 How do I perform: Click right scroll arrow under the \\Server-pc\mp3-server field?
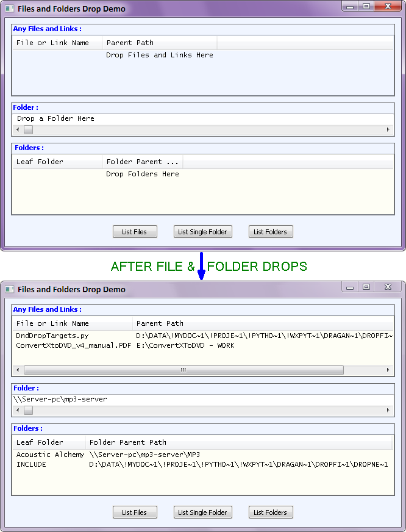(x=388, y=411)
